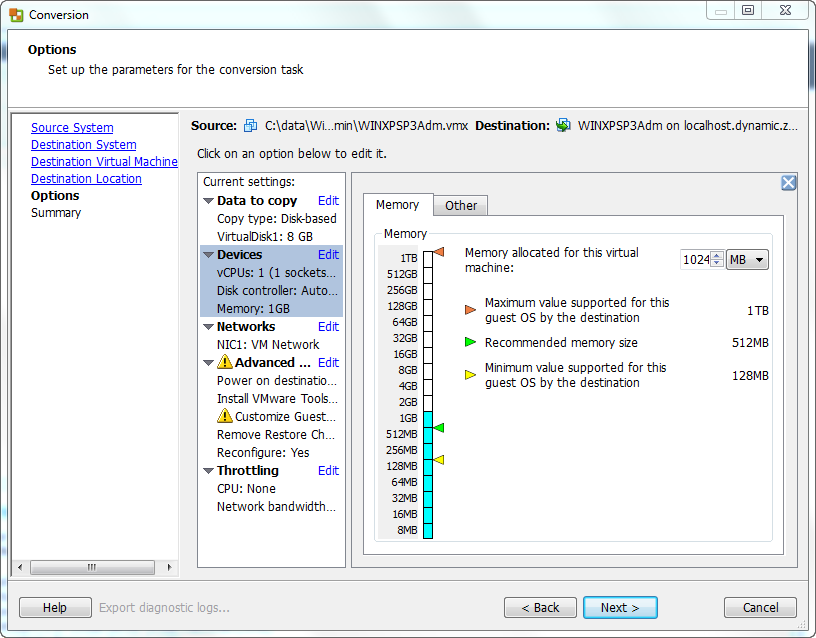This screenshot has height=638, width=816.
Task: Open the MB memory unit dropdown
Action: 747,260
